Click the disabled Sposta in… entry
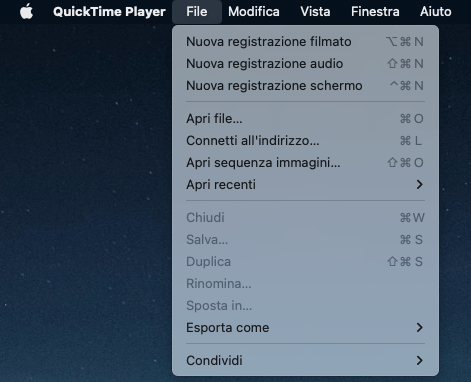This screenshot has height=382, width=471. [x=305, y=306]
